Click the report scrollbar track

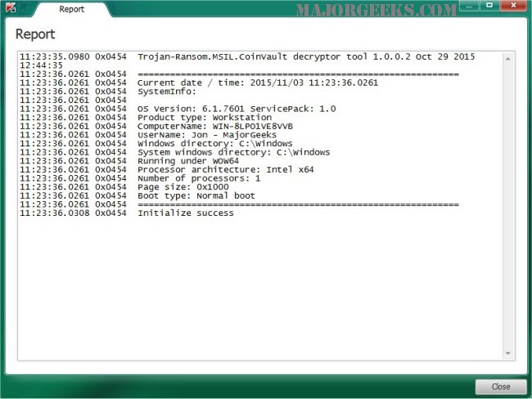click(x=508, y=206)
